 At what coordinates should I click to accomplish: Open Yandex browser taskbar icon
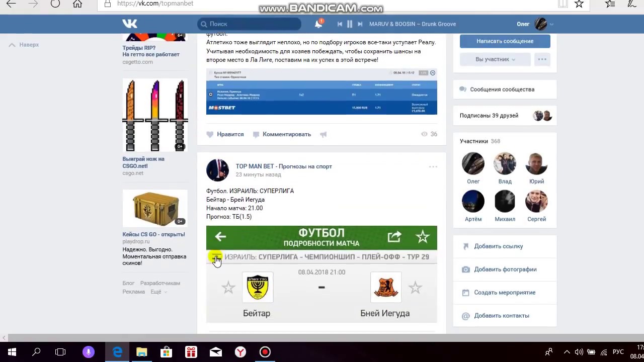click(240, 352)
